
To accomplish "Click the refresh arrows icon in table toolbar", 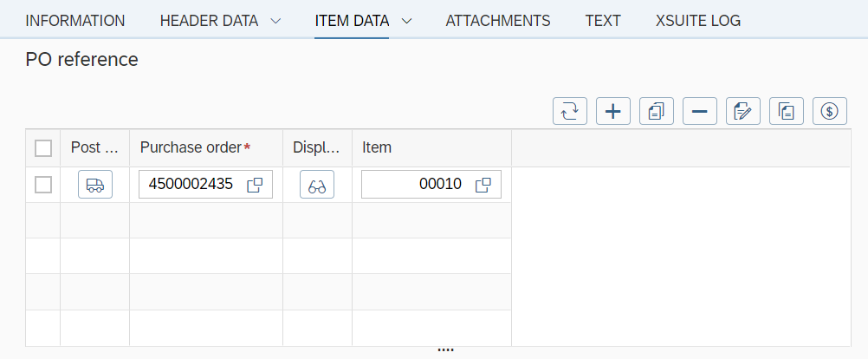I will point(570,111).
